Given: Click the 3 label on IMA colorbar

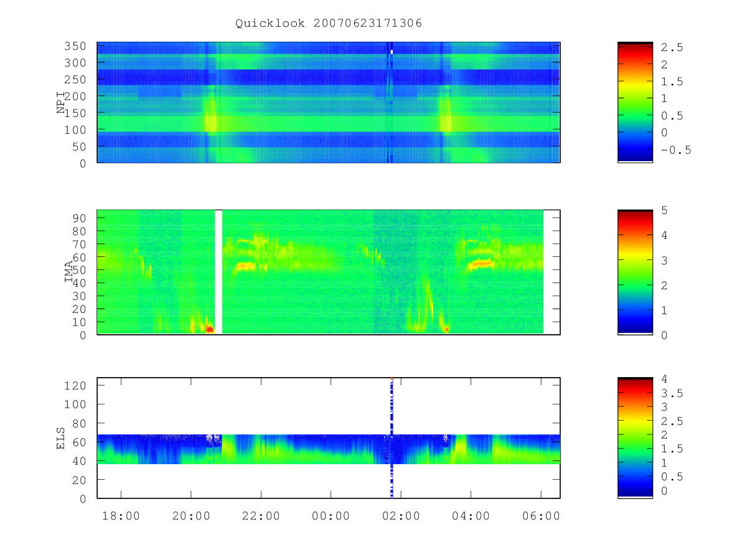Looking at the screenshot, I should 665,260.
